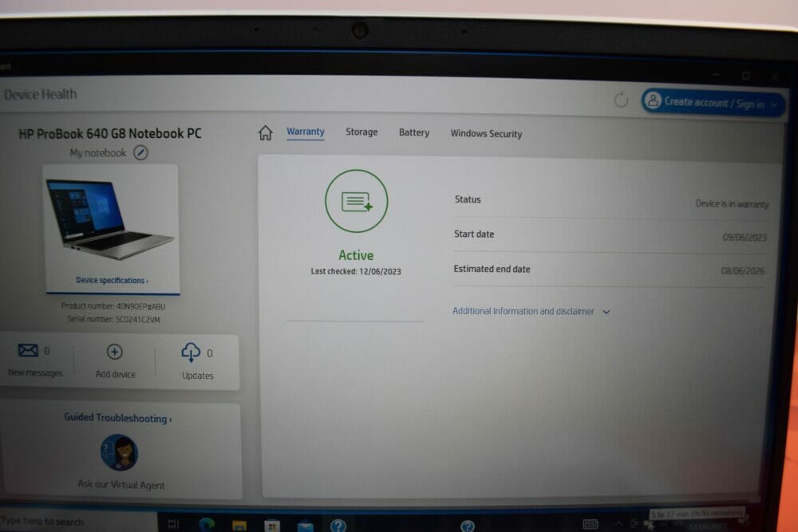The image size is (798, 532).
Task: Click the Device Health heading
Action: 40,95
